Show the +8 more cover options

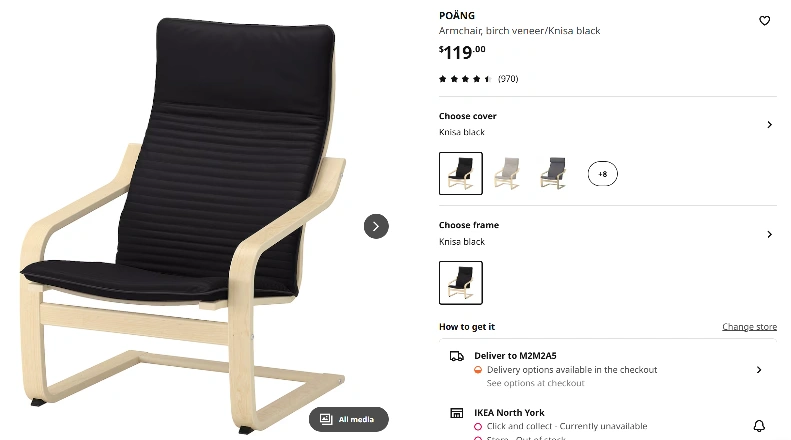click(x=602, y=174)
